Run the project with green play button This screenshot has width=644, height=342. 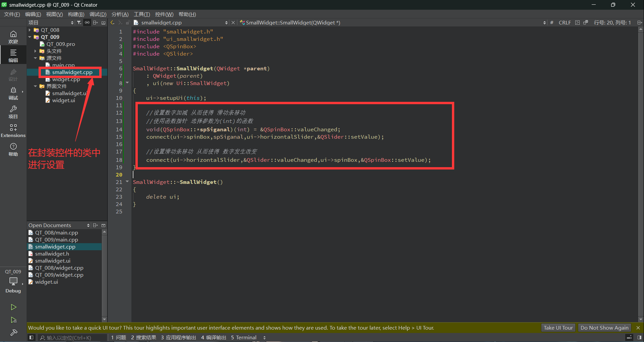click(13, 307)
